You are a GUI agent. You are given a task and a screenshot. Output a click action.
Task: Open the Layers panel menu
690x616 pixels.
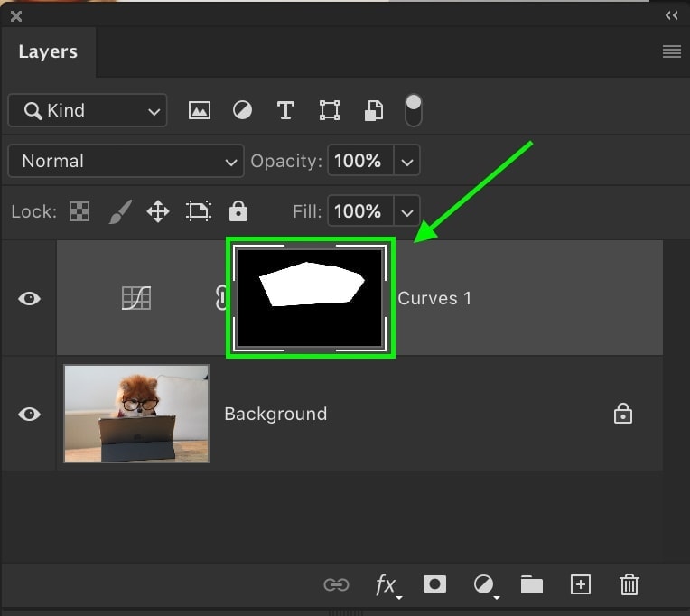pyautogui.click(x=671, y=51)
